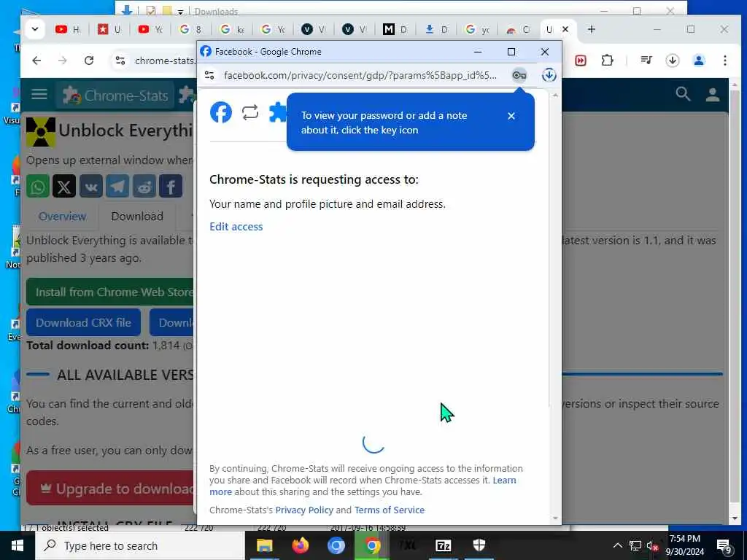This screenshot has width=747, height=560.
Task: Open 7-Zip from the taskbar
Action: (x=443, y=545)
